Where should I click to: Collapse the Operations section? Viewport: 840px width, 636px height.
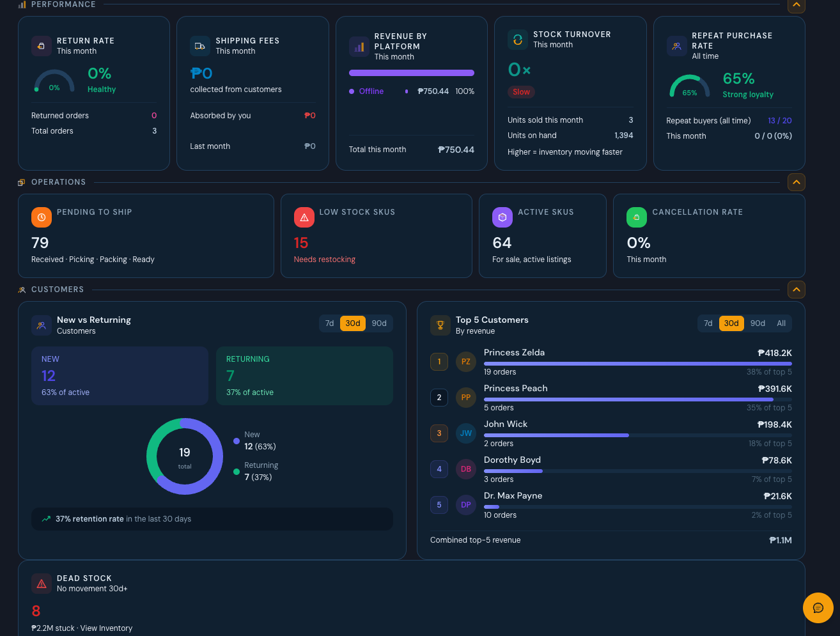click(797, 182)
